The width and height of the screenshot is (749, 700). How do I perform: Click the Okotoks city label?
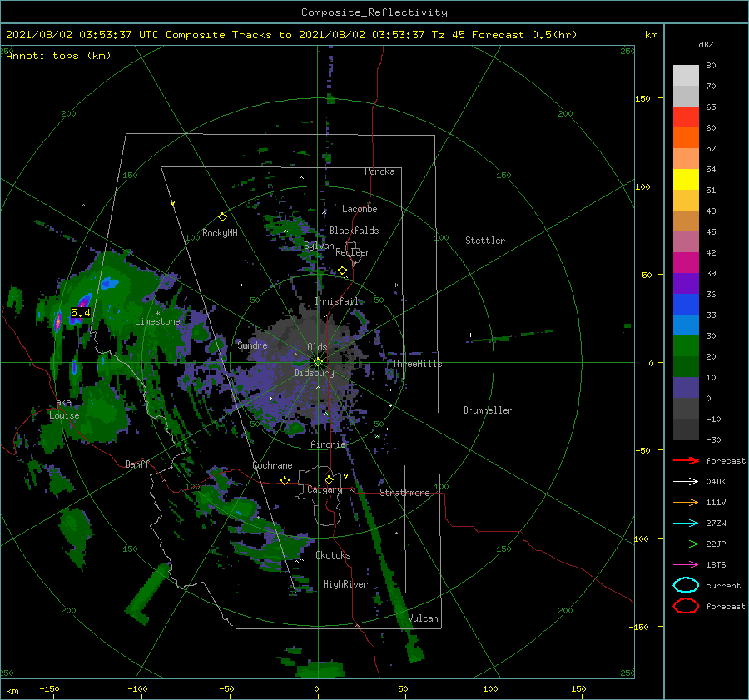click(334, 555)
